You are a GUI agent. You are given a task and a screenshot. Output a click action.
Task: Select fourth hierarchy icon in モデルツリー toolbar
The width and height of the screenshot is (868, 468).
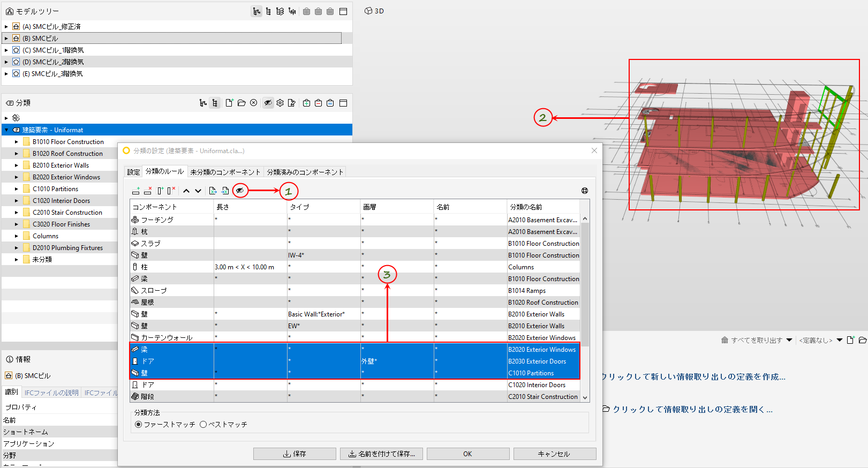(x=292, y=11)
